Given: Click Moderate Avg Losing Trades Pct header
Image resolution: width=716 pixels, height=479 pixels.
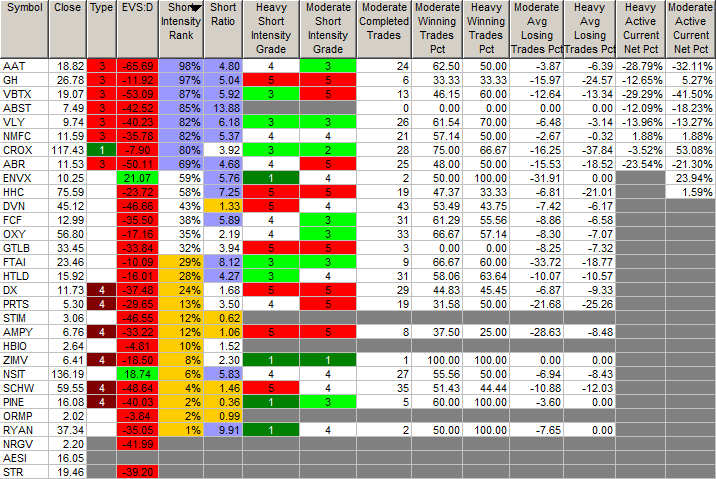Looking at the screenshot, I should pos(537,29).
